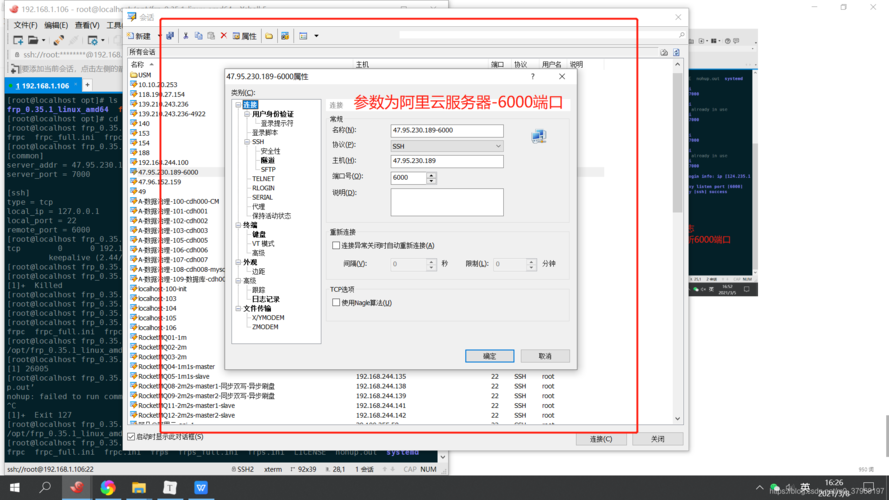Click 连接(C) button in sessions dialog
The image size is (889, 500).
pyautogui.click(x=600, y=439)
